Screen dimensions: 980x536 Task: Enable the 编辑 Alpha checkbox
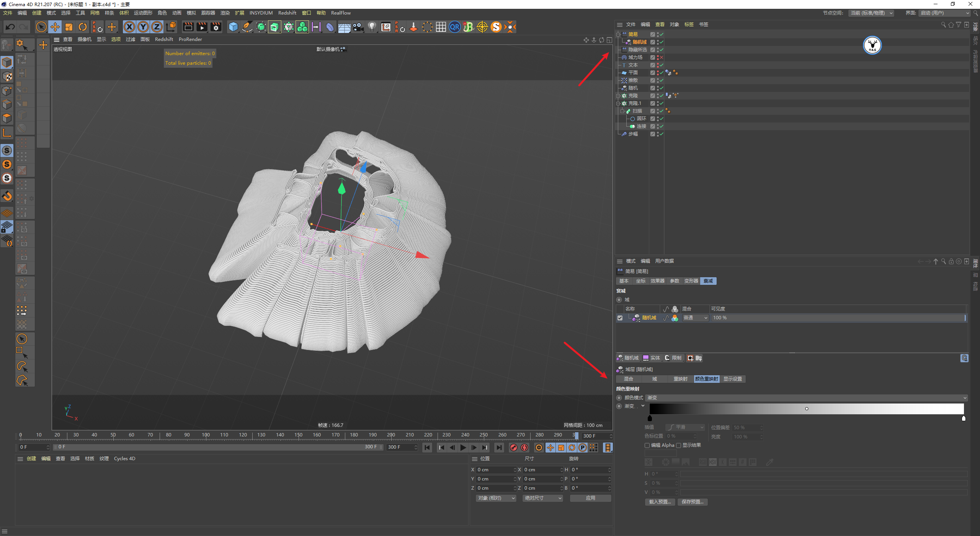click(647, 445)
